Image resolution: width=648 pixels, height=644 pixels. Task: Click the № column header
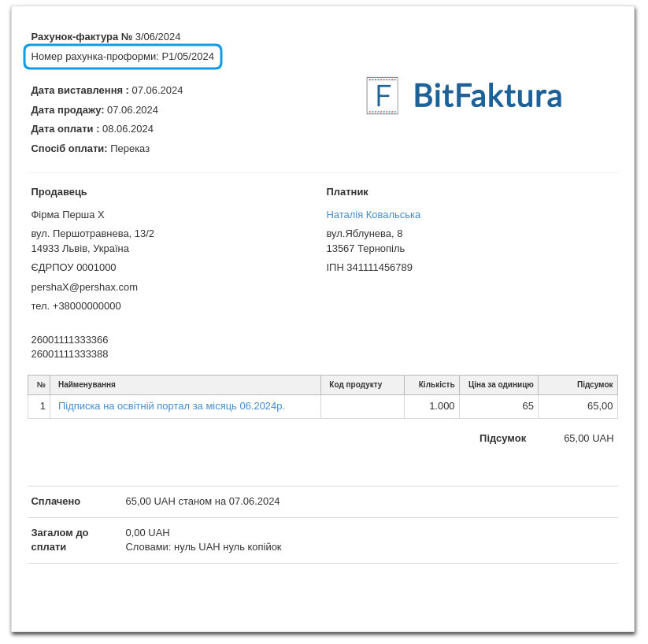[x=41, y=385]
